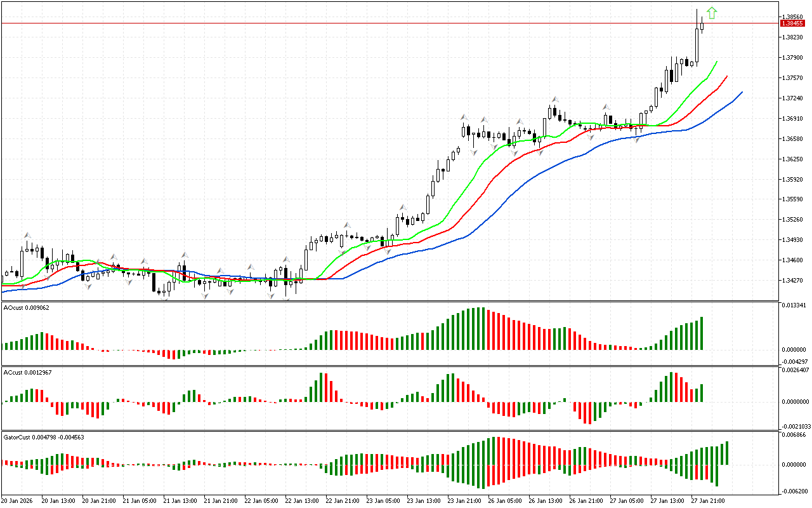Select the red horizontal current price line
This screenshot has height=508, width=812.
click(x=381, y=23)
